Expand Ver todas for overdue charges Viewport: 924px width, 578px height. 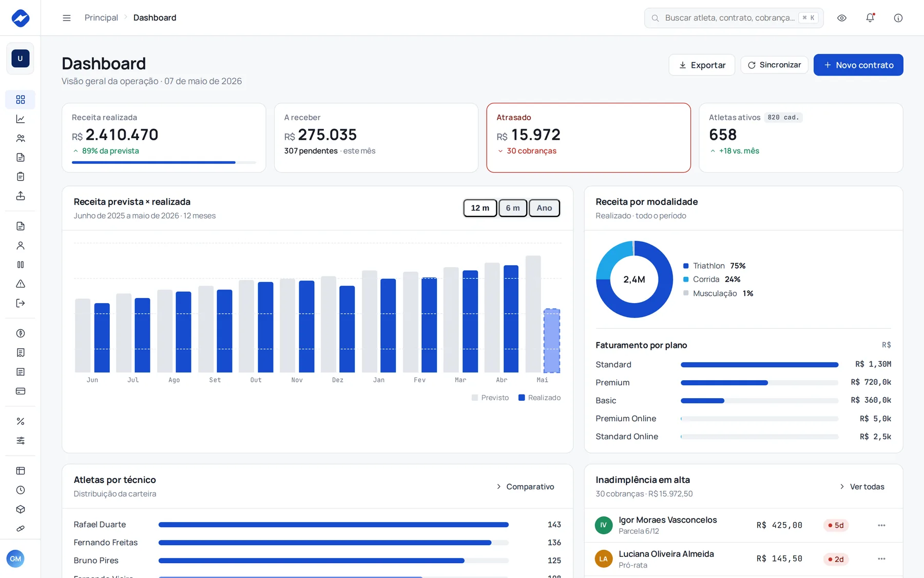862,487
